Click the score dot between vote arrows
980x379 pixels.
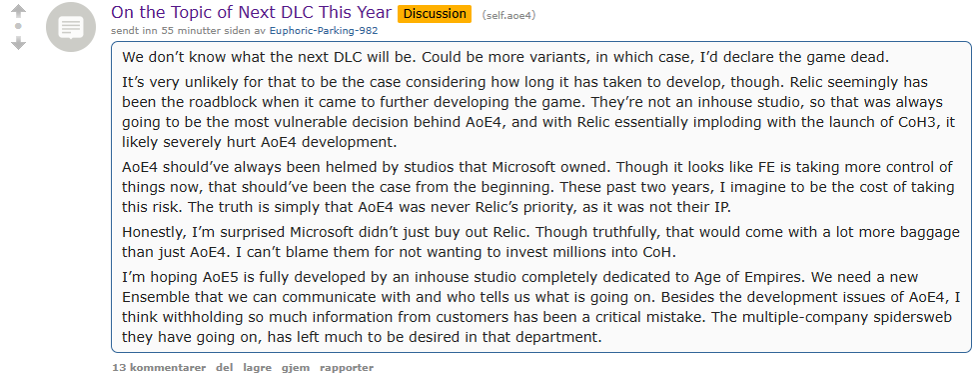click(x=19, y=27)
